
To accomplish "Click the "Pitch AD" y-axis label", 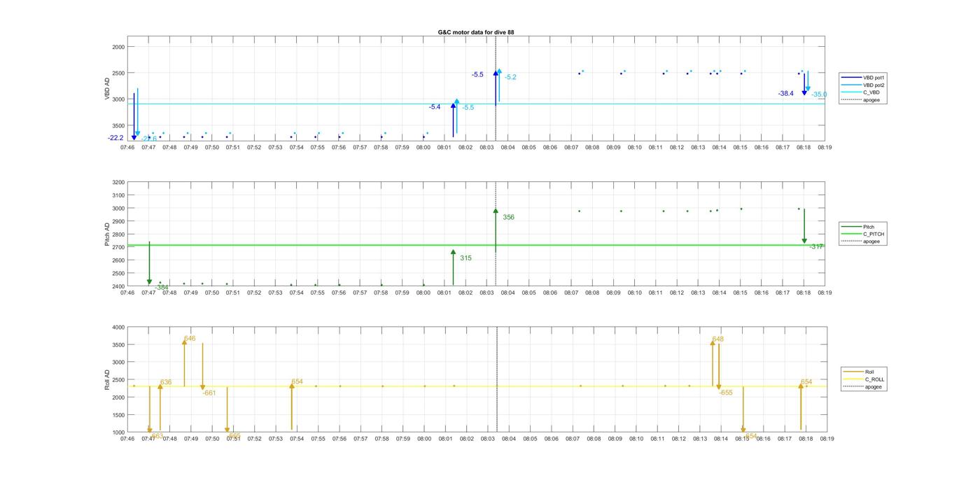I will click(108, 234).
